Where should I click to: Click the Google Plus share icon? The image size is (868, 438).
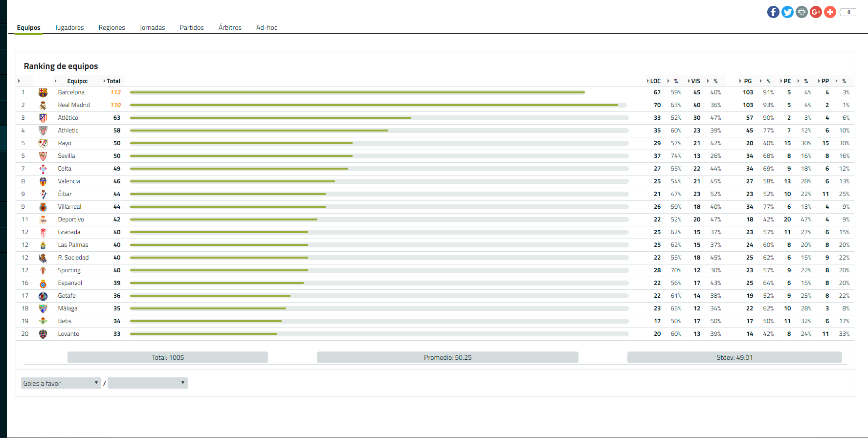pos(816,12)
